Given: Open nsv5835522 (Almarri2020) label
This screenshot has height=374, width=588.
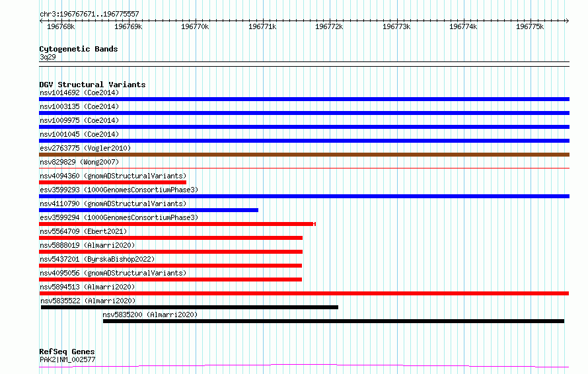Looking at the screenshot, I should point(88,301).
